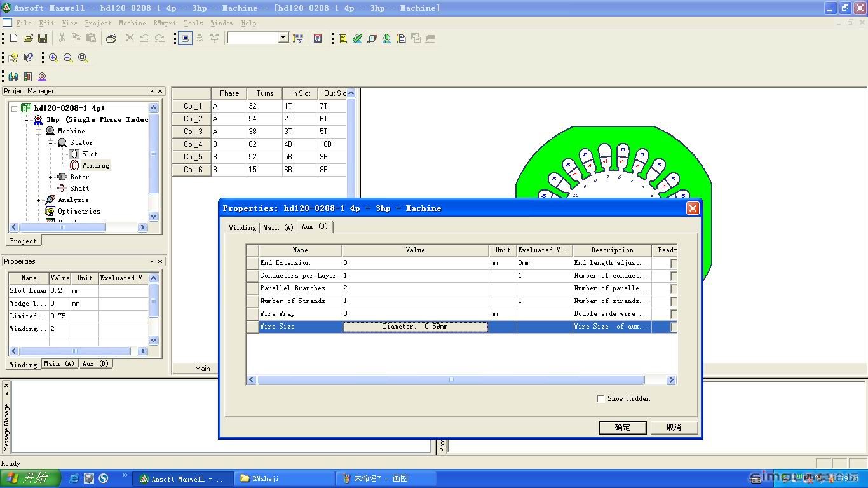Toggle Read-only checkbox for Number of Strands
868x488 pixels.
coord(673,301)
